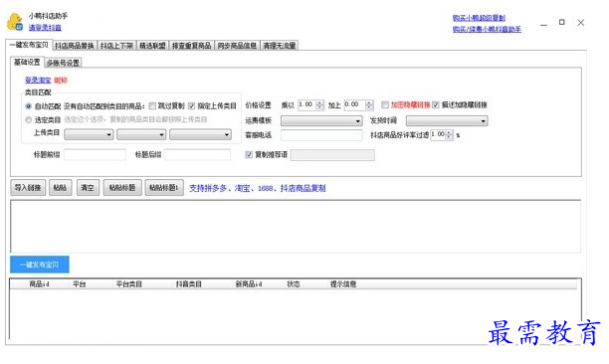Click the 乘以 value field showing 1.00

(306, 104)
